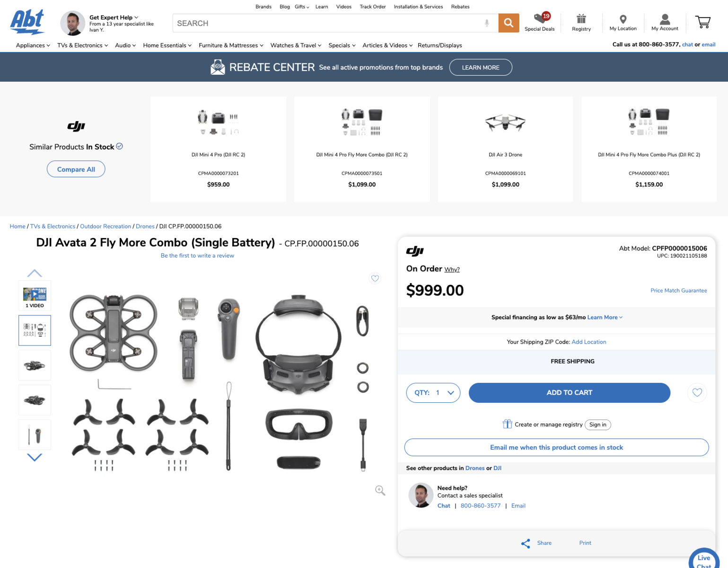Viewport: 728px width, 568px height.
Task: Click Print link
Action: 585,543
